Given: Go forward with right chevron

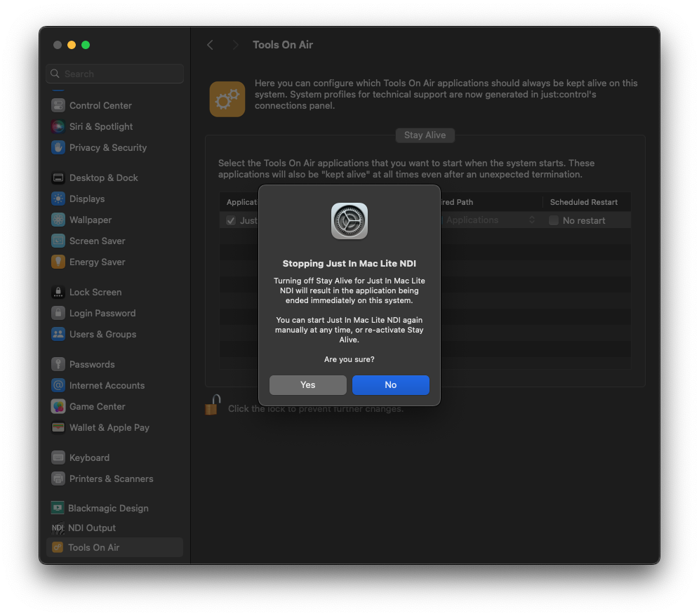Looking at the screenshot, I should tap(235, 45).
